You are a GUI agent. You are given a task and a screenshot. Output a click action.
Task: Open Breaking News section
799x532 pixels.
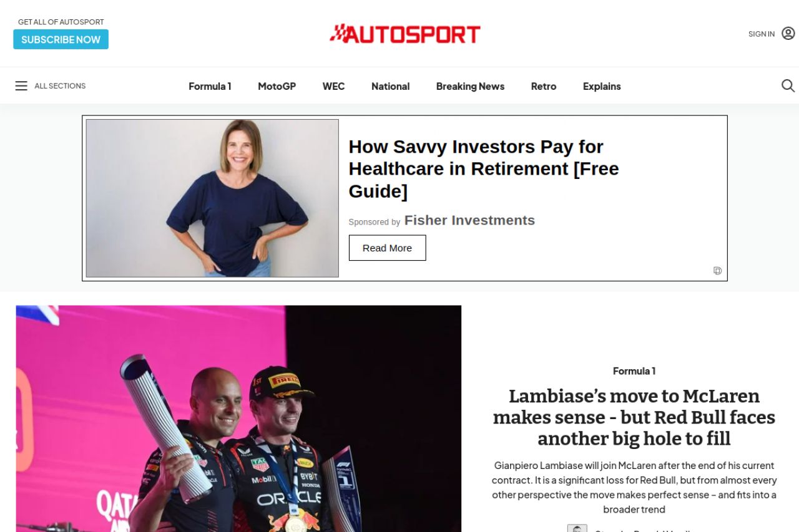coord(470,86)
